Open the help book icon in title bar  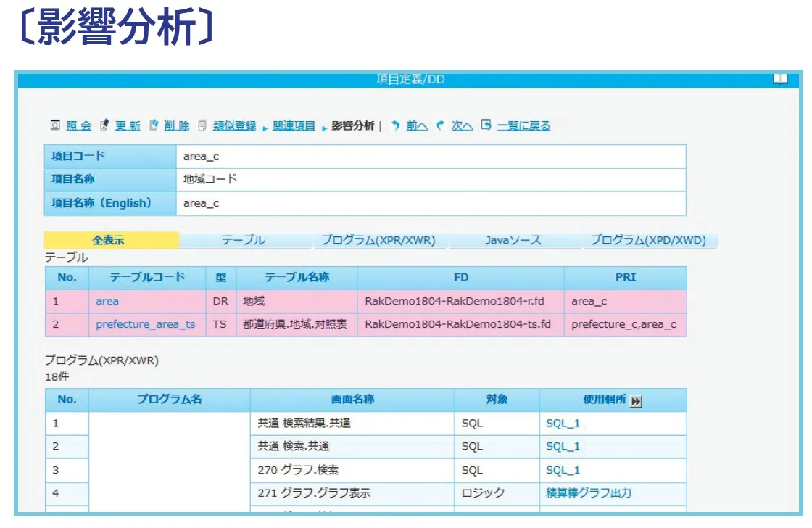click(780, 79)
